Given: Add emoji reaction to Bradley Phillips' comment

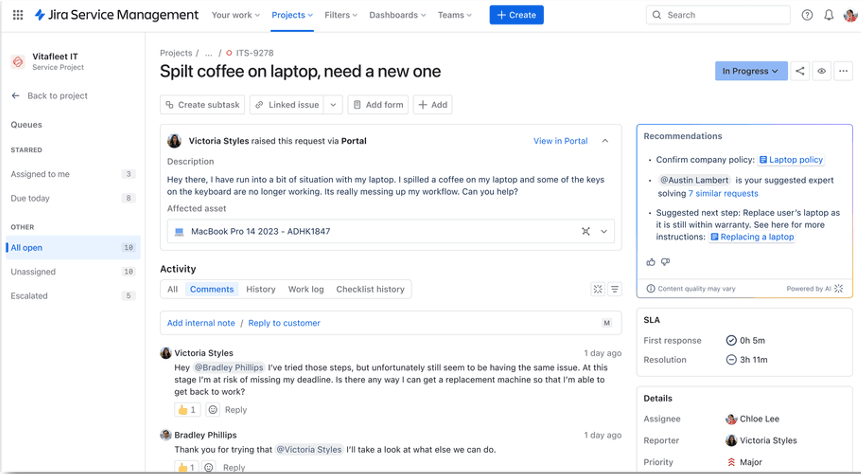Looking at the screenshot, I should tap(209, 467).
